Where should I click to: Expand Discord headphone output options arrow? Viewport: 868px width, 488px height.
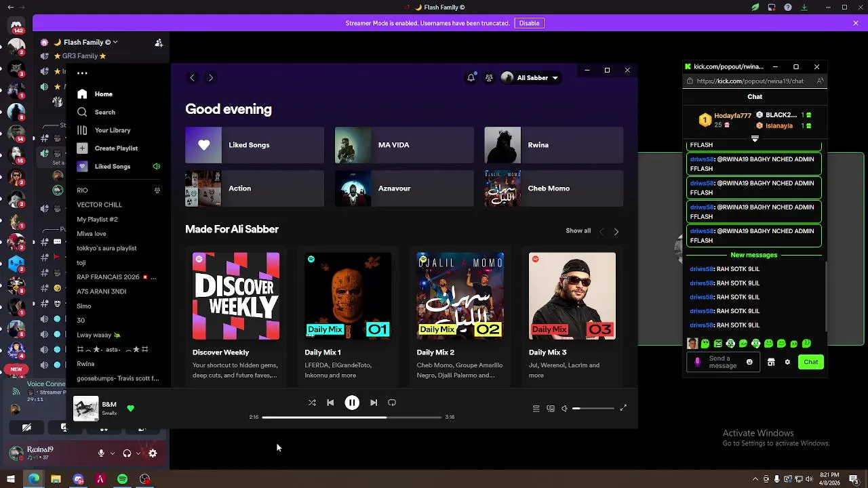pyautogui.click(x=138, y=453)
